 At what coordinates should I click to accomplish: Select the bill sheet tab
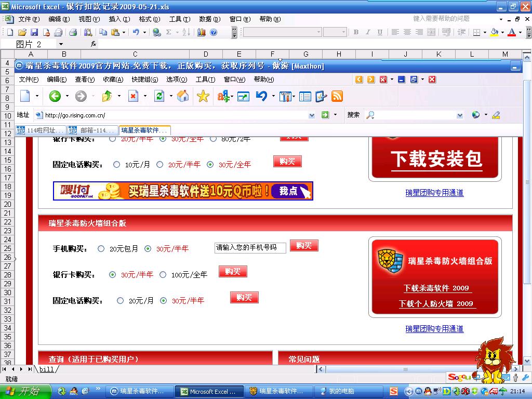[47, 369]
